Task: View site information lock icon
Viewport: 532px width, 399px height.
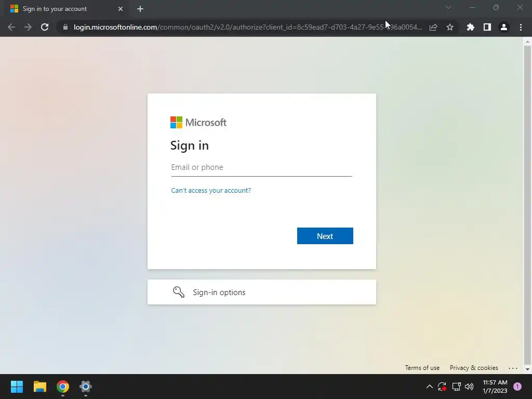Action: click(x=65, y=27)
